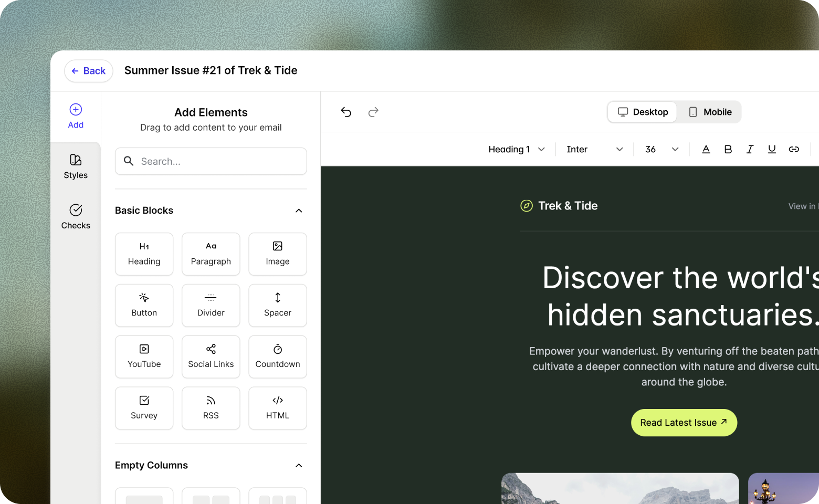Click the Back button
Viewport: 819px width, 504px height.
(89, 71)
